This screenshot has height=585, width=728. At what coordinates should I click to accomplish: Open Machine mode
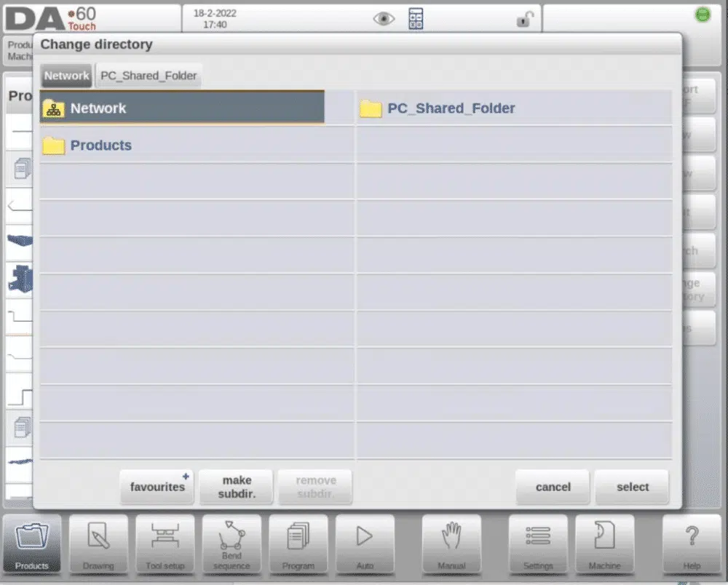coord(604,545)
